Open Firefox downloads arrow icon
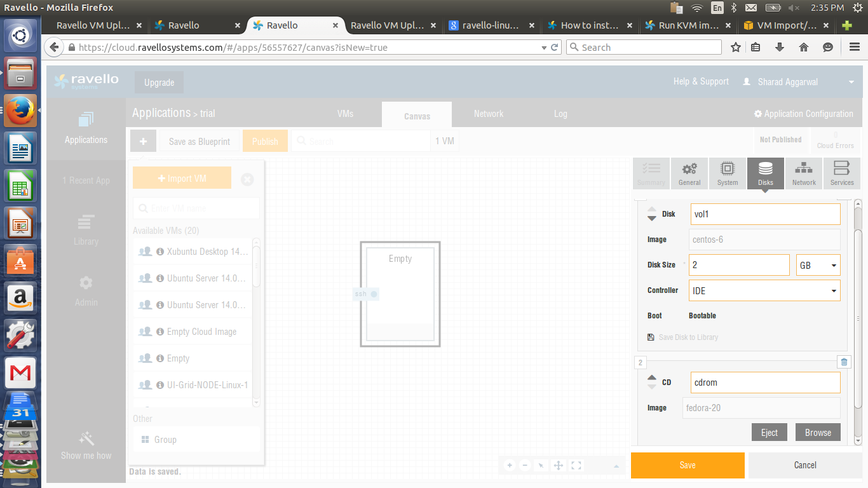The image size is (868, 488). [x=780, y=47]
